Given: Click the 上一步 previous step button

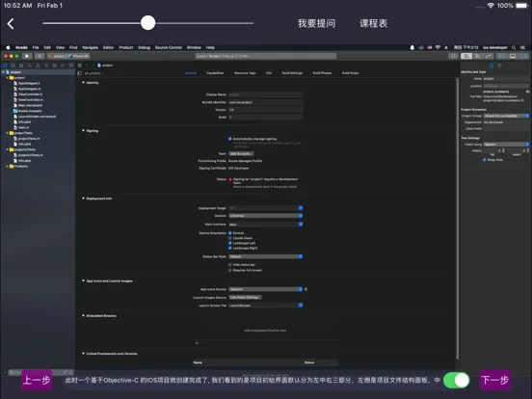Looking at the screenshot, I should point(37,380).
